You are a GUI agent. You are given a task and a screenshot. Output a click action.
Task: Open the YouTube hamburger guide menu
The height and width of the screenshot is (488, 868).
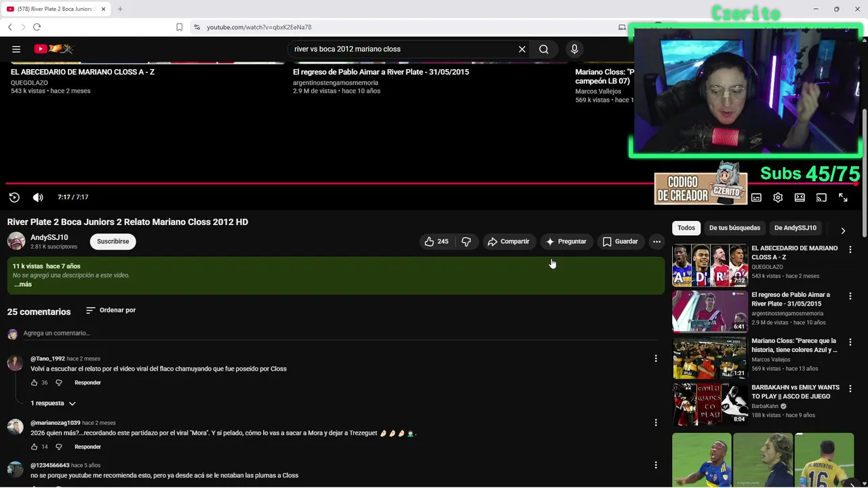coord(16,49)
